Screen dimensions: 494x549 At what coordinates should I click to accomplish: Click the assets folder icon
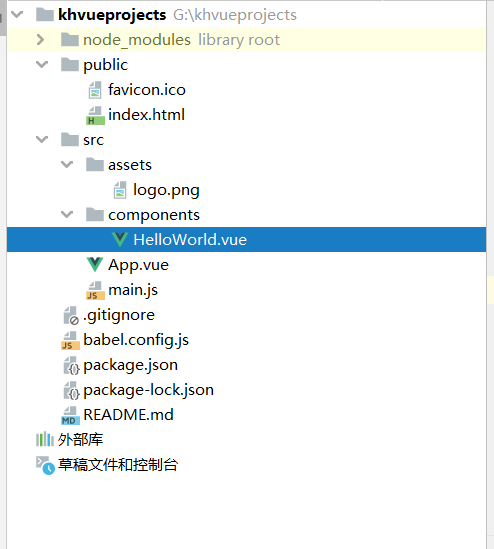(x=95, y=165)
